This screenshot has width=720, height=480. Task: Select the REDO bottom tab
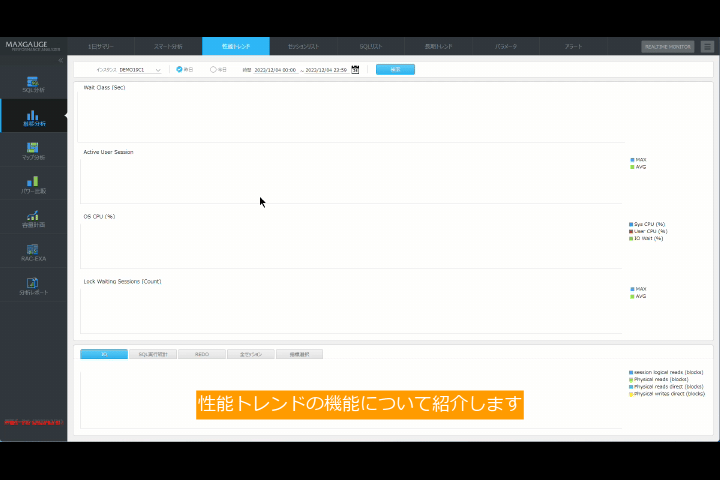(202, 354)
